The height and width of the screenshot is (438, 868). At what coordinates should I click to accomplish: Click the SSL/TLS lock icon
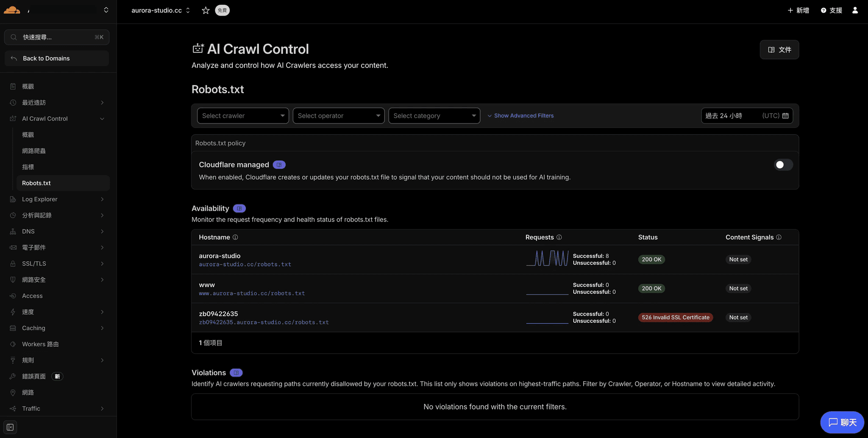click(13, 264)
